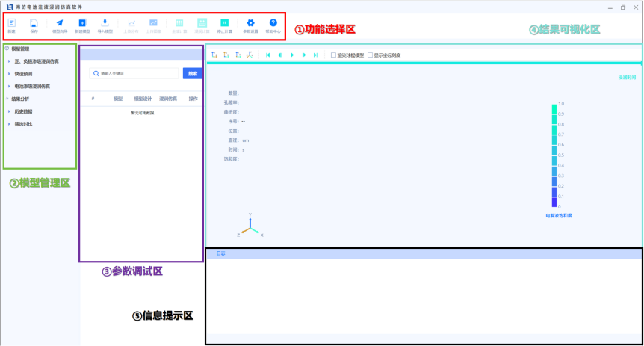Toggle the 显示坐标刻度 checkbox

[x=370, y=55]
